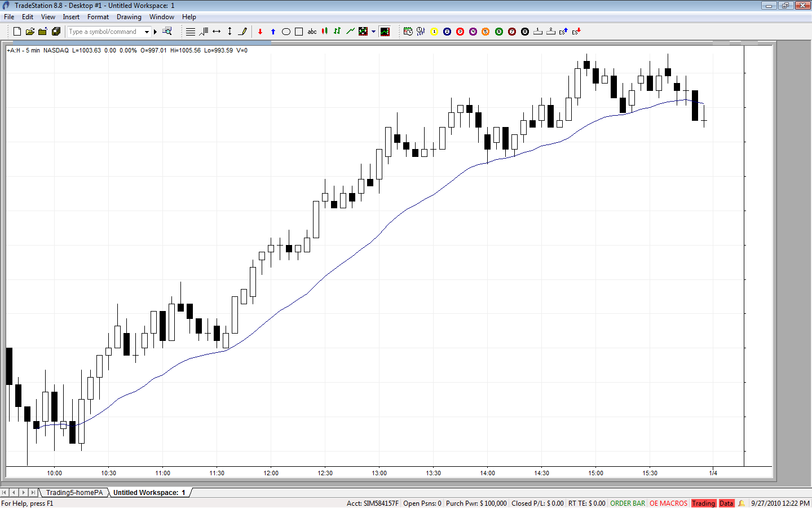Click the go arrow next to command box

coord(155,32)
